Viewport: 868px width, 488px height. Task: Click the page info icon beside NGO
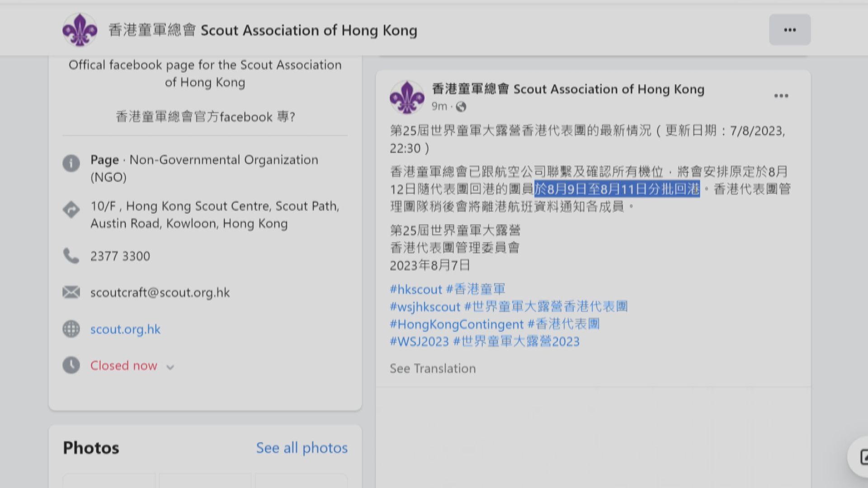click(x=71, y=163)
